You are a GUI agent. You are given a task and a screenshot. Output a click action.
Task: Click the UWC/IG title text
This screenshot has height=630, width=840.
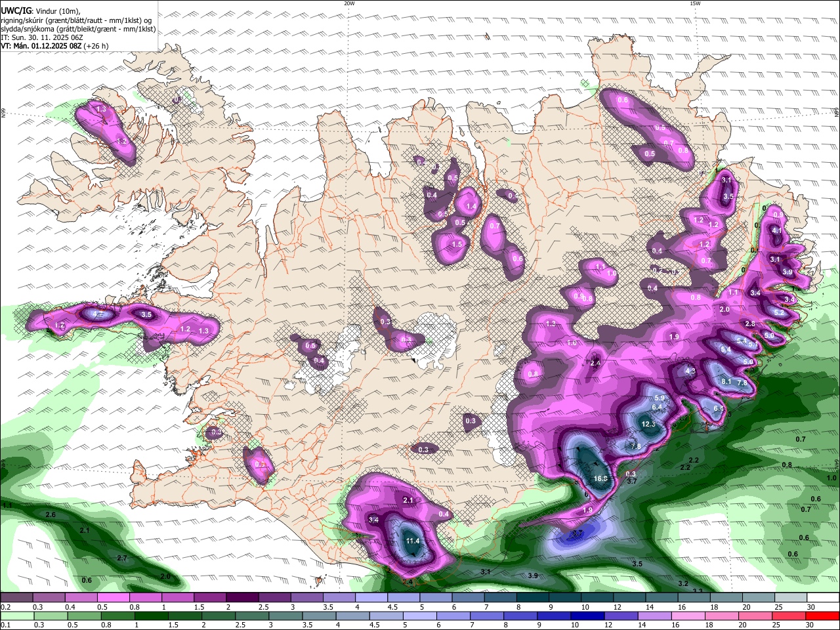tap(15, 11)
